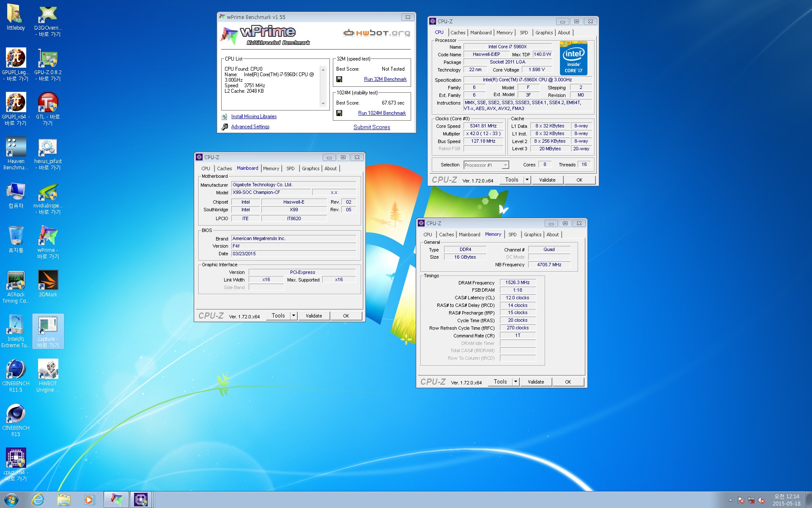Open GPUPI_x64 desktop shortcut
This screenshot has height=508, width=812.
click(16, 109)
